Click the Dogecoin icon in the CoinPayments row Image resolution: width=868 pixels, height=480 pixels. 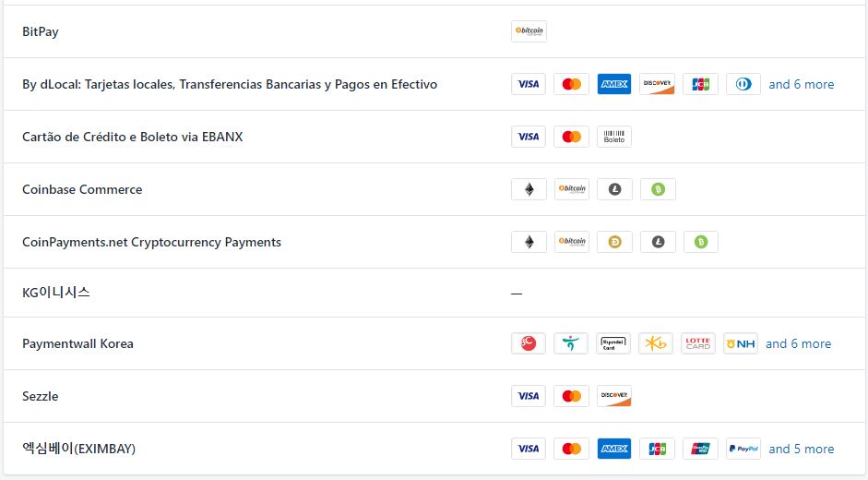[x=614, y=242]
